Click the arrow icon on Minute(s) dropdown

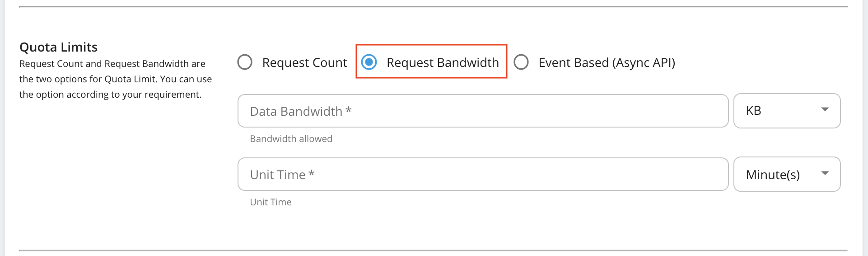(825, 173)
